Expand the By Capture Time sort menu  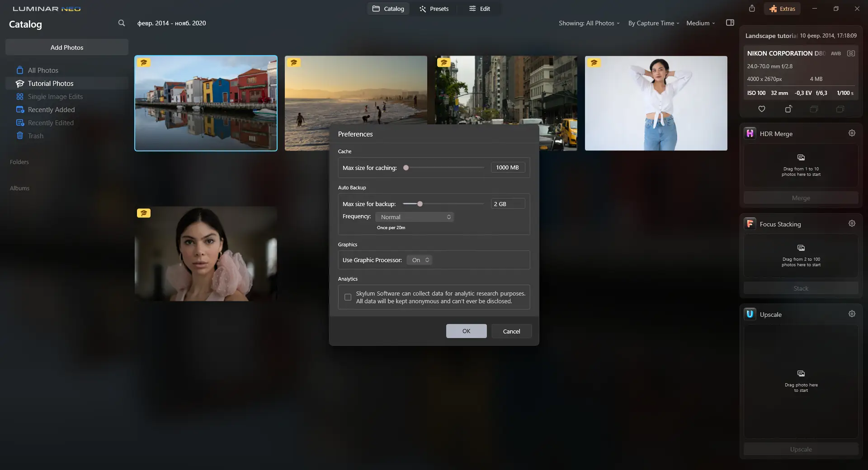pyautogui.click(x=654, y=23)
